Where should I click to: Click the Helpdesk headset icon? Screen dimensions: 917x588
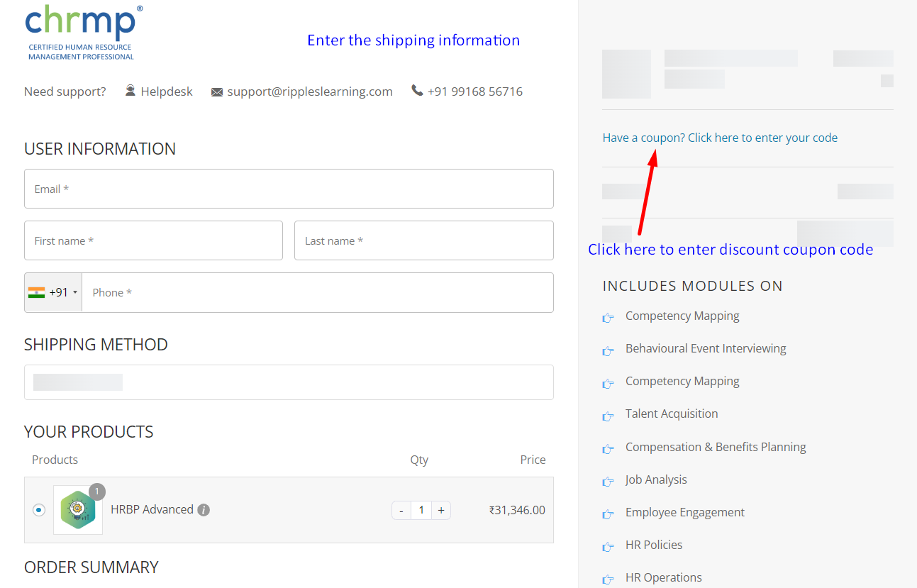tap(130, 91)
